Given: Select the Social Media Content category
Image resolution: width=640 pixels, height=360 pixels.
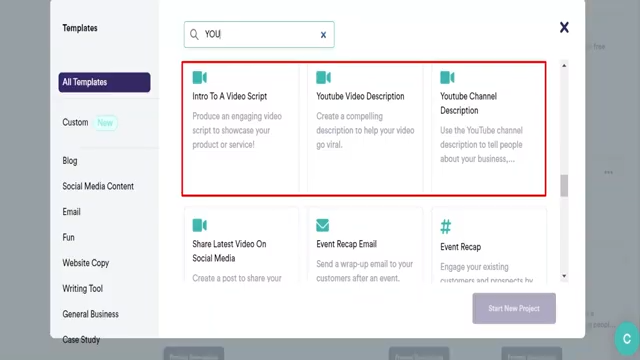Looking at the screenshot, I should 98,186.
